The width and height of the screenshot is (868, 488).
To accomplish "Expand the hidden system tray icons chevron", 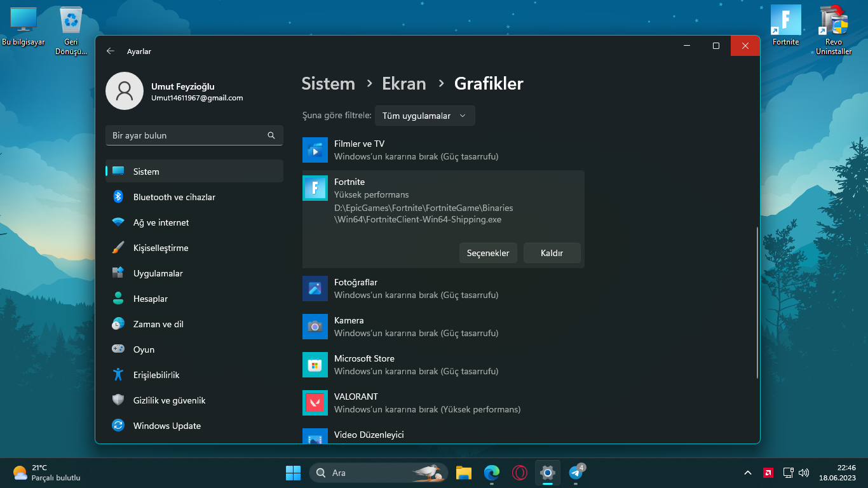I will point(748,473).
